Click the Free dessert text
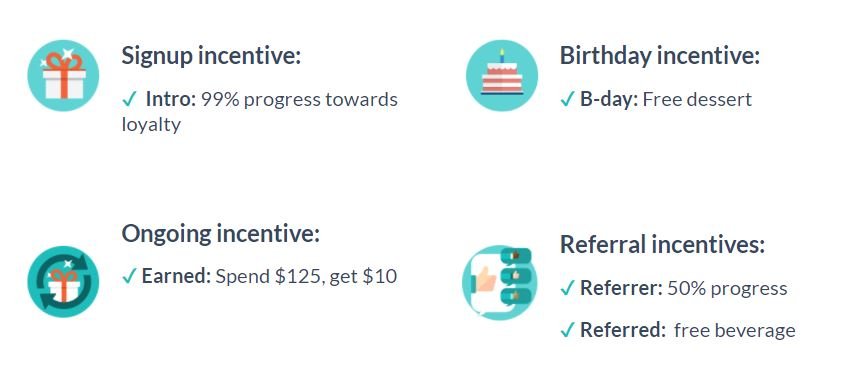This screenshot has width=849, height=383. 697,100
